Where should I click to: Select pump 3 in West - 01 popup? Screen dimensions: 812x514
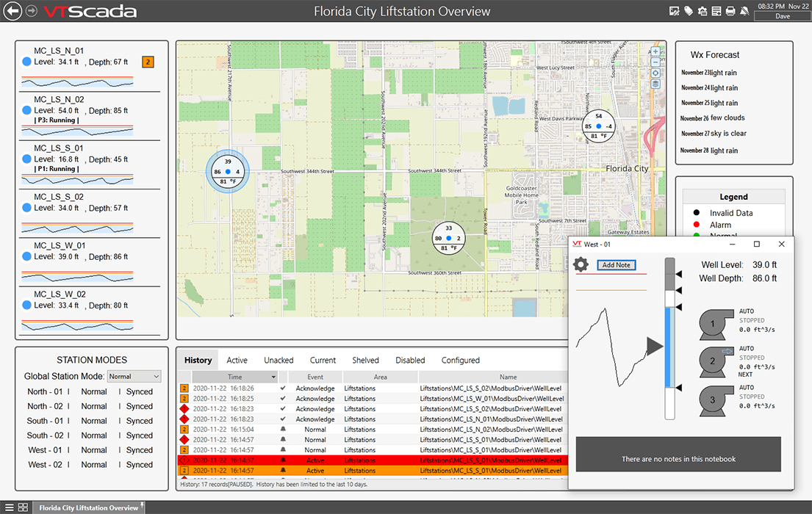tap(716, 400)
